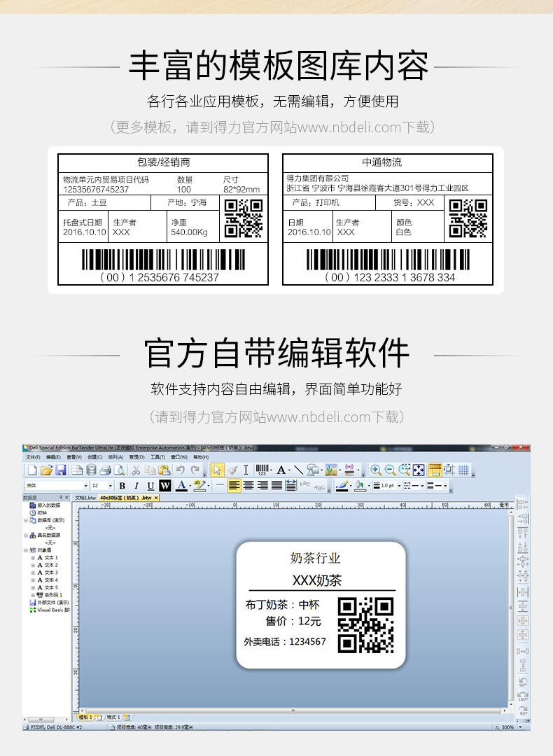Click the paintbrush format painter icon
Screen dimensions: 553x756
point(232,470)
